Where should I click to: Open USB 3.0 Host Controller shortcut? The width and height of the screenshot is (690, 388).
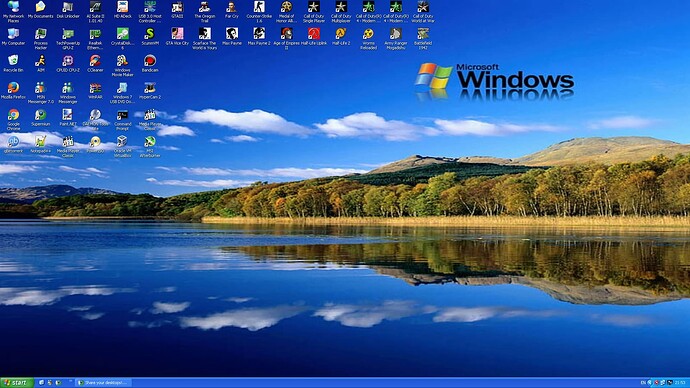click(x=150, y=12)
